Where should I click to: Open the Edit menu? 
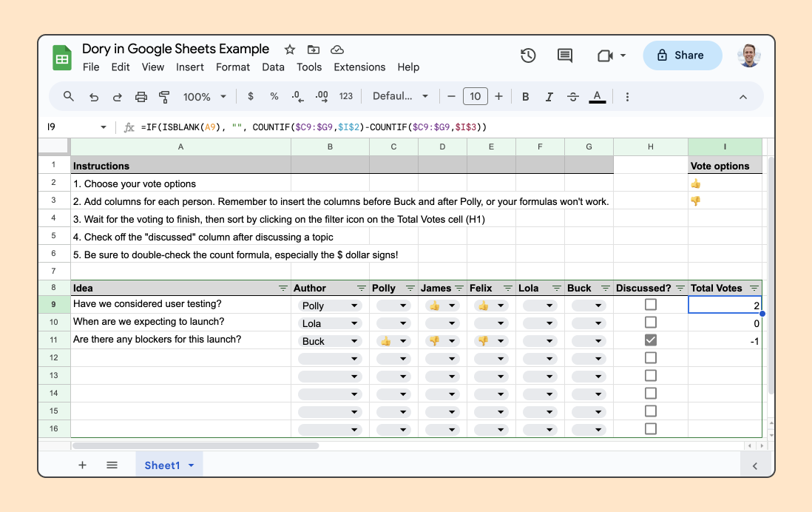click(x=120, y=67)
